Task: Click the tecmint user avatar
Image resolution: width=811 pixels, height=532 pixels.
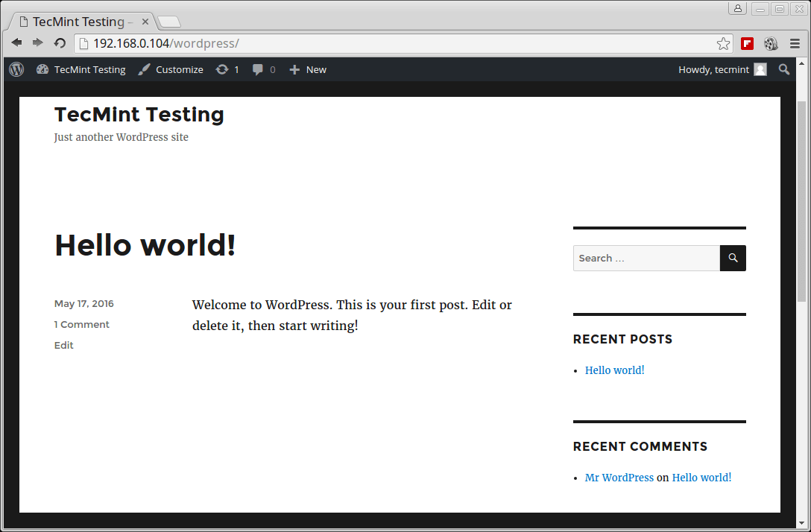Action: [760, 69]
